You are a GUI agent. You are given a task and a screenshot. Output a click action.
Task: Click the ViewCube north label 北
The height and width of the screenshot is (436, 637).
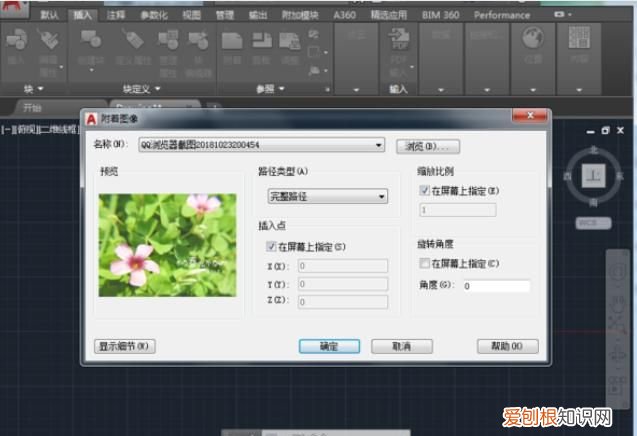pyautogui.click(x=594, y=150)
